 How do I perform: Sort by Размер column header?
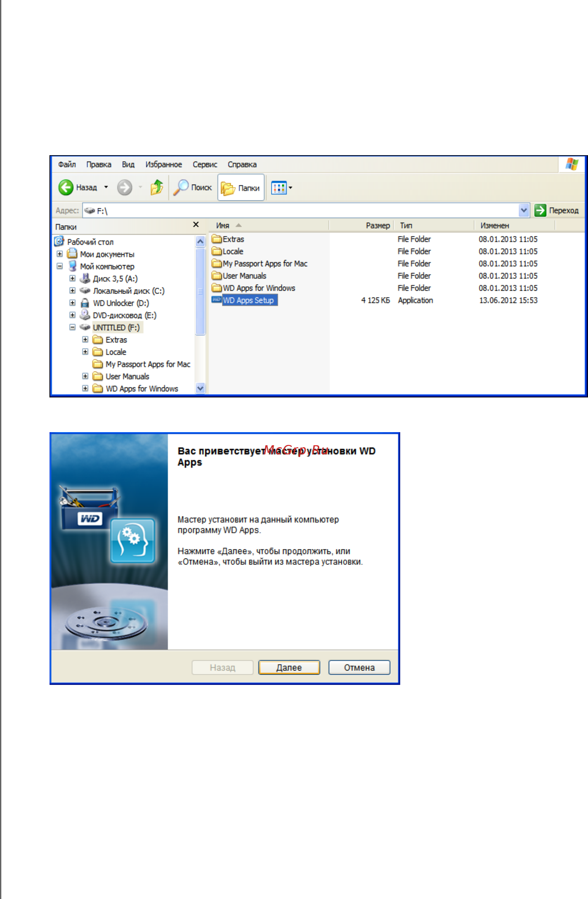[x=361, y=226]
